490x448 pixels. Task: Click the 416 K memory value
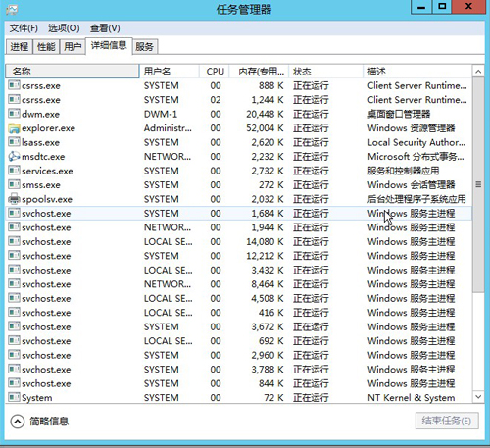(x=270, y=313)
